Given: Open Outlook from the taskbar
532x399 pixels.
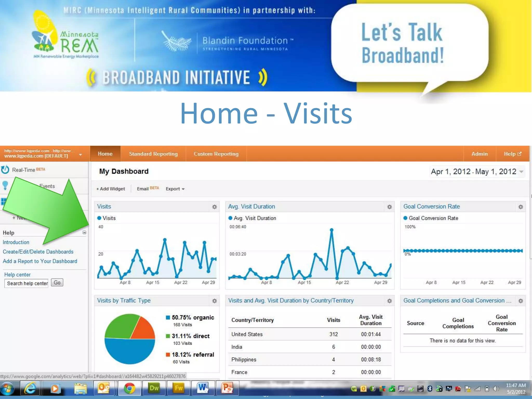Looking at the screenshot, I should point(104,388).
